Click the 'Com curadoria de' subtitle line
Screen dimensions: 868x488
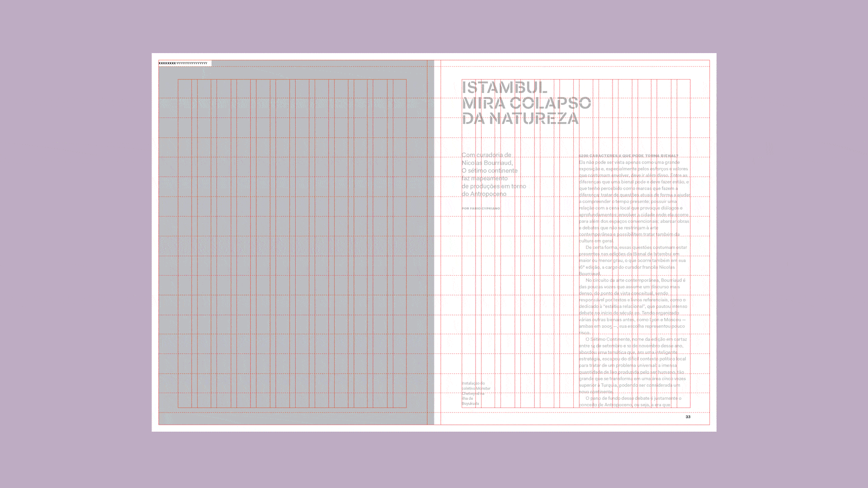click(486, 155)
